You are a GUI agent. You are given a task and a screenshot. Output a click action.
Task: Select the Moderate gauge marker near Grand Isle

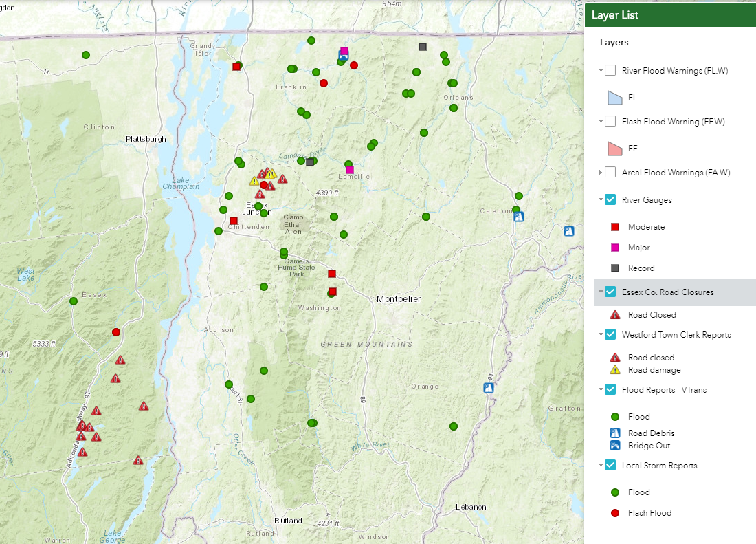pyautogui.click(x=236, y=67)
